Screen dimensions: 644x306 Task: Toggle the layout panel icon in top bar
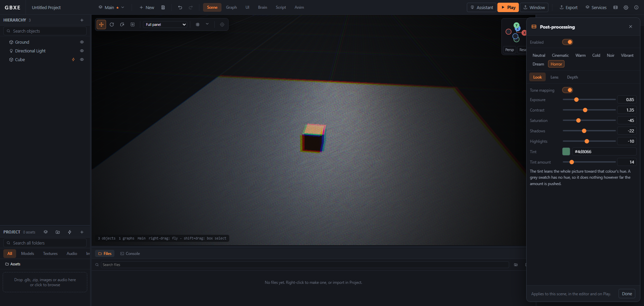coord(615,7)
